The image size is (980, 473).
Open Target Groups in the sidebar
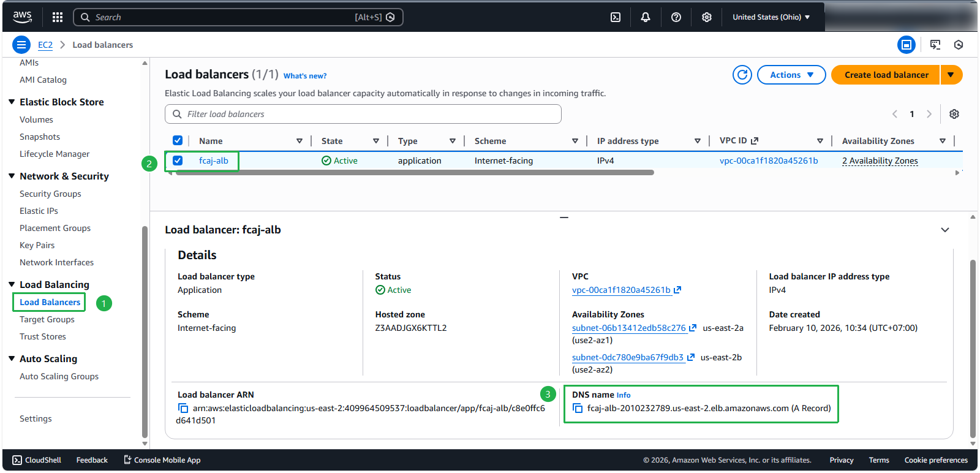click(x=47, y=319)
